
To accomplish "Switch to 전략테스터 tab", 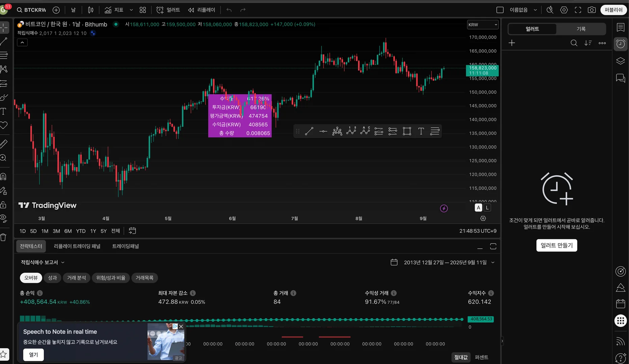I will click(x=31, y=246).
